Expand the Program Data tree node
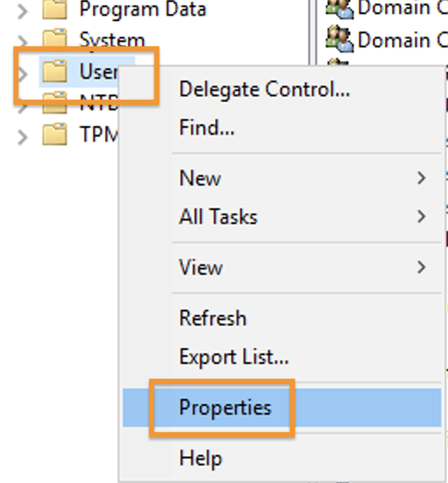Image resolution: width=448 pixels, height=483 pixels. (23, 11)
